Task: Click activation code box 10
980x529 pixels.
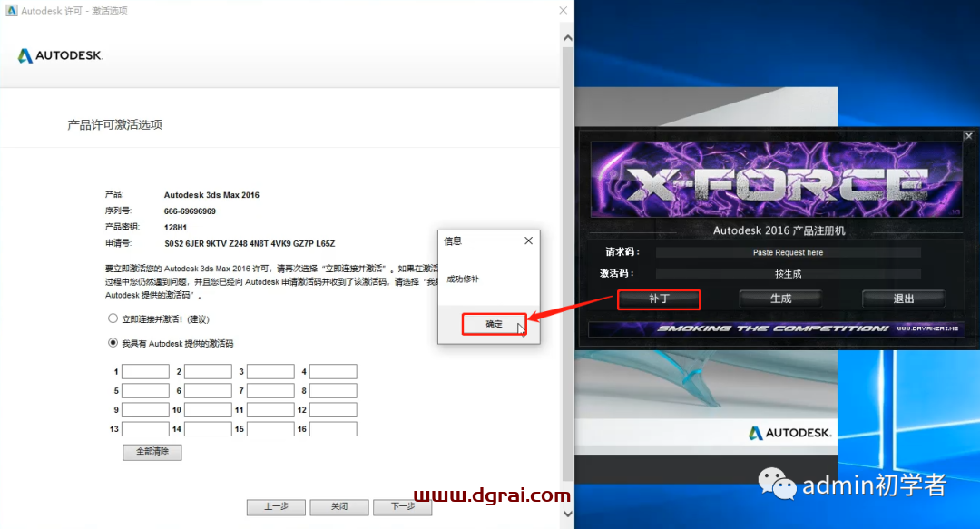Action: [208, 410]
